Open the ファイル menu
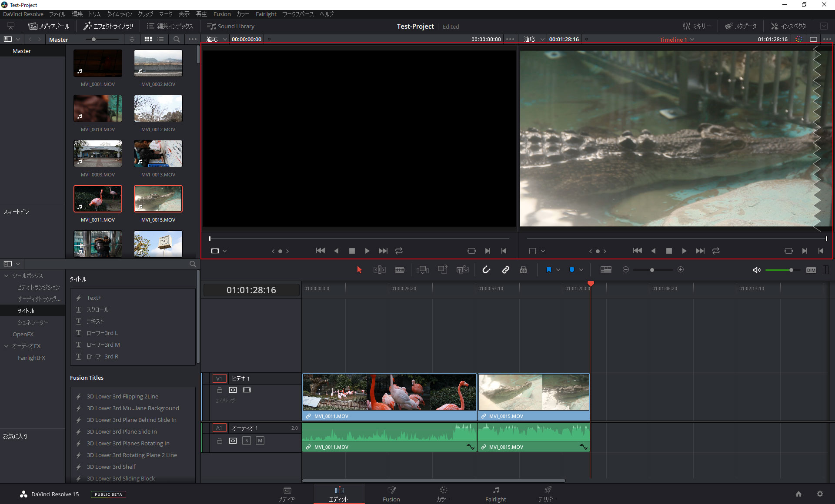 [x=57, y=14]
